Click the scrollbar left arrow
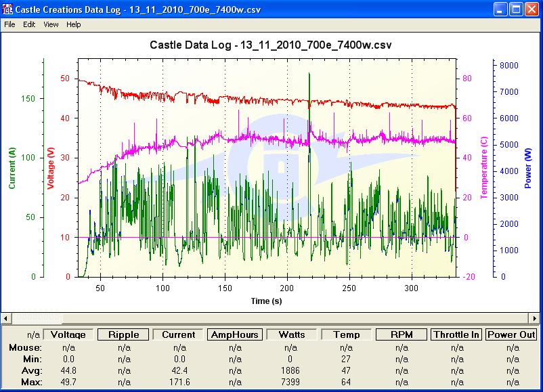The image size is (543, 392). (6, 318)
